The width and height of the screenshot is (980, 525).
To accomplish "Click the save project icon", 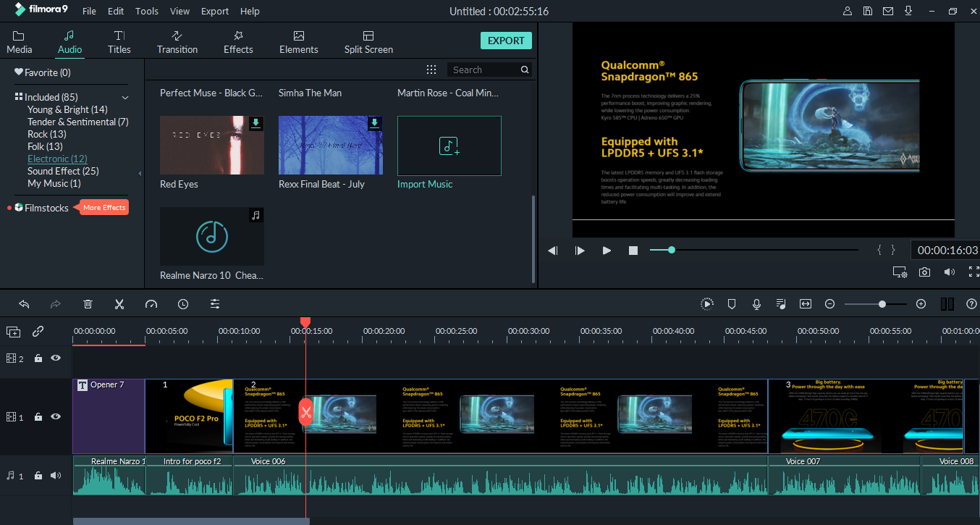I will (868, 11).
